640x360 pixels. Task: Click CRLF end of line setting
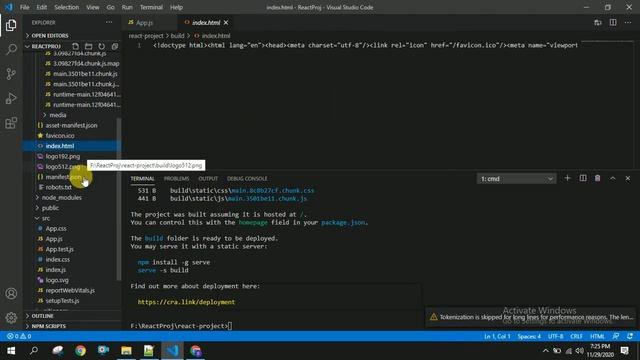(576, 336)
